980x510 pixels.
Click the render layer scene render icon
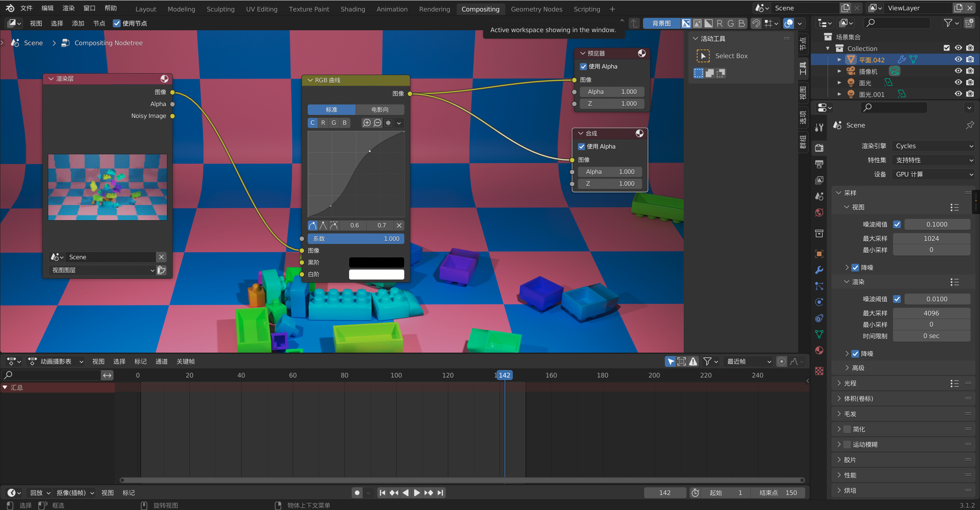pos(162,270)
